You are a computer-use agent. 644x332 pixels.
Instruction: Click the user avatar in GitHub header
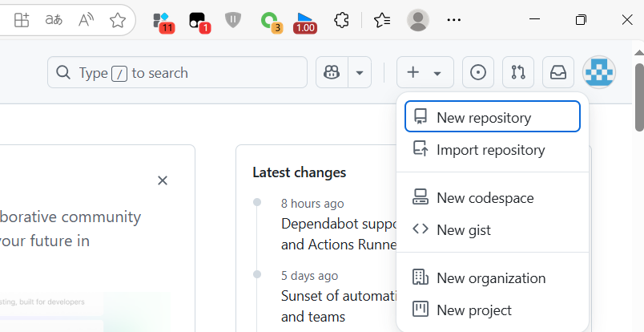[599, 73]
